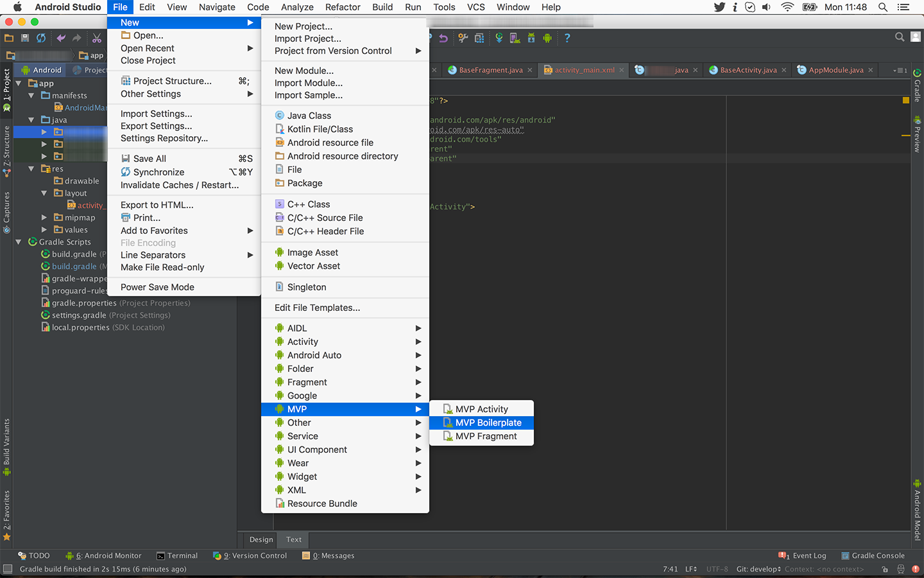Collapse the res folder node

coord(31,169)
